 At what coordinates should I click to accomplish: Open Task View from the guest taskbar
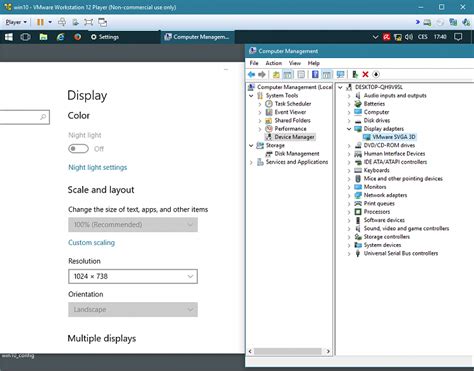[x=25, y=37]
